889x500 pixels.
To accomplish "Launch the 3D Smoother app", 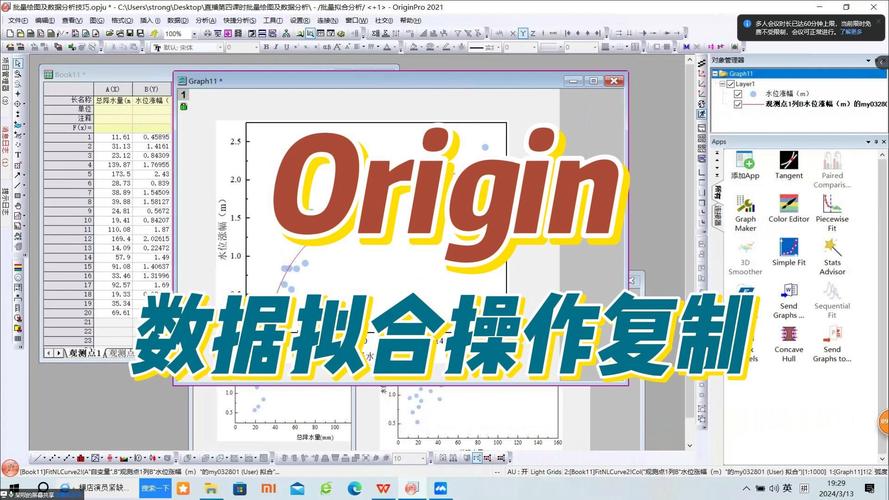I will click(x=745, y=257).
